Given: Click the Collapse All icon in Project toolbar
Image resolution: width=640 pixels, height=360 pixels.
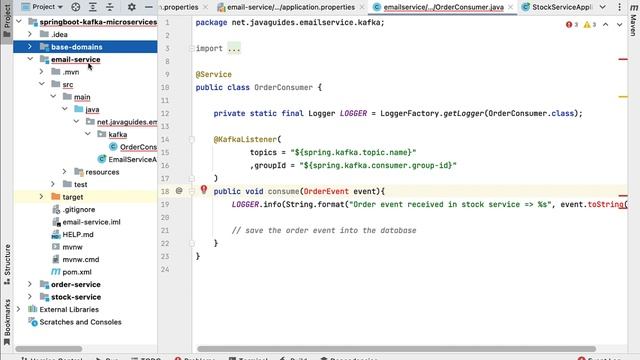Looking at the screenshot, I should [x=110, y=7].
